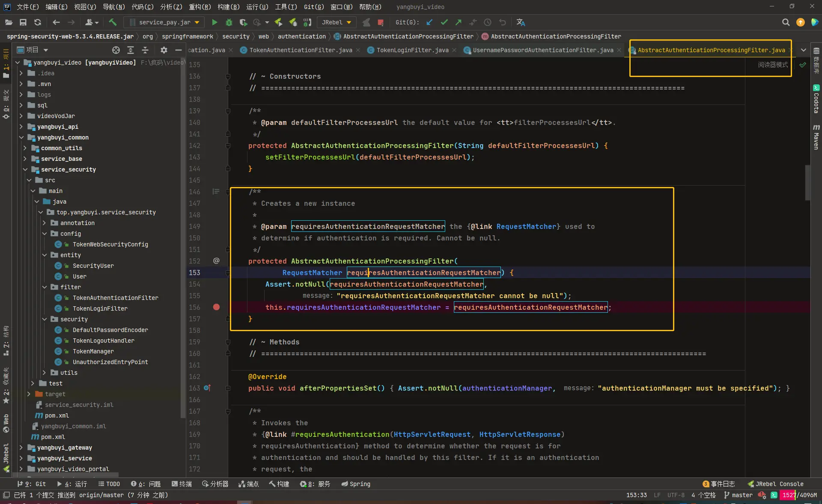This screenshot has width=822, height=504.
Task: Click the green Run button
Action: tap(214, 22)
